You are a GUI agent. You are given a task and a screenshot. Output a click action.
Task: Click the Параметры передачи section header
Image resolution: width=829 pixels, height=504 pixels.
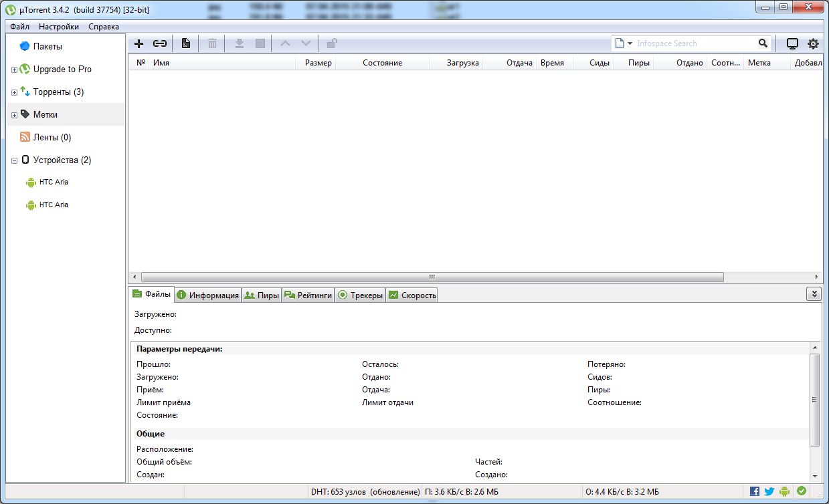click(179, 349)
